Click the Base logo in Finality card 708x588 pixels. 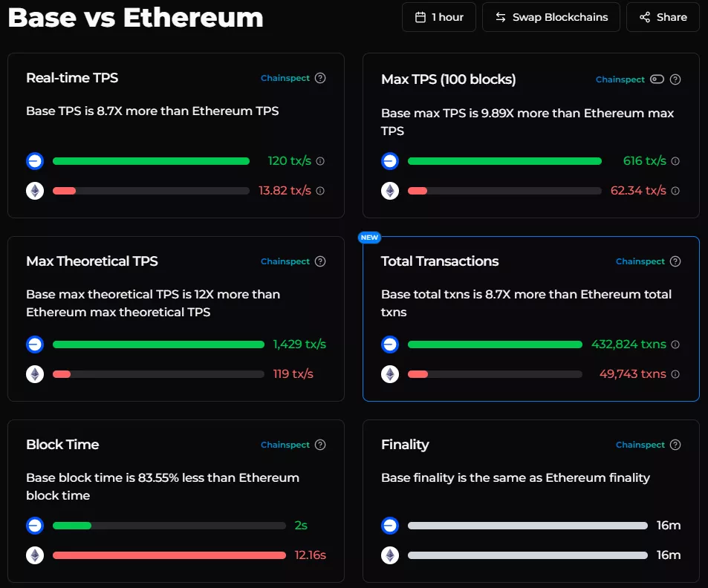point(389,525)
